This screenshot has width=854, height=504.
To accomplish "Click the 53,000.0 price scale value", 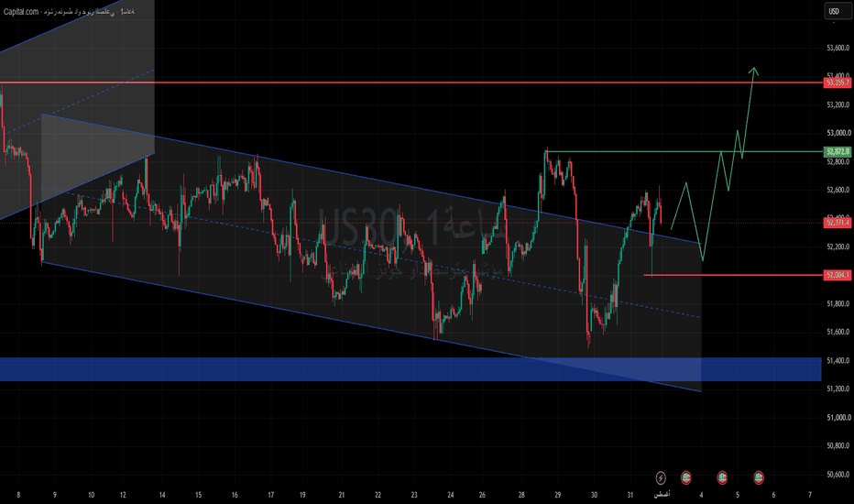I will [x=838, y=133].
